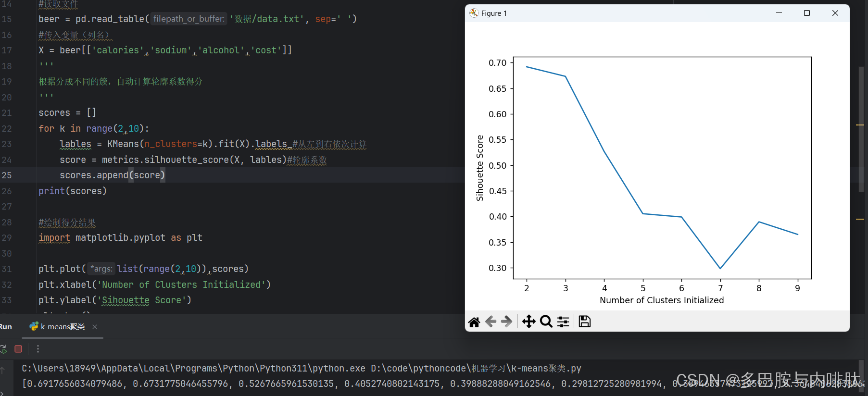Click the Figure 1 title text
868x396 pixels.
[494, 13]
